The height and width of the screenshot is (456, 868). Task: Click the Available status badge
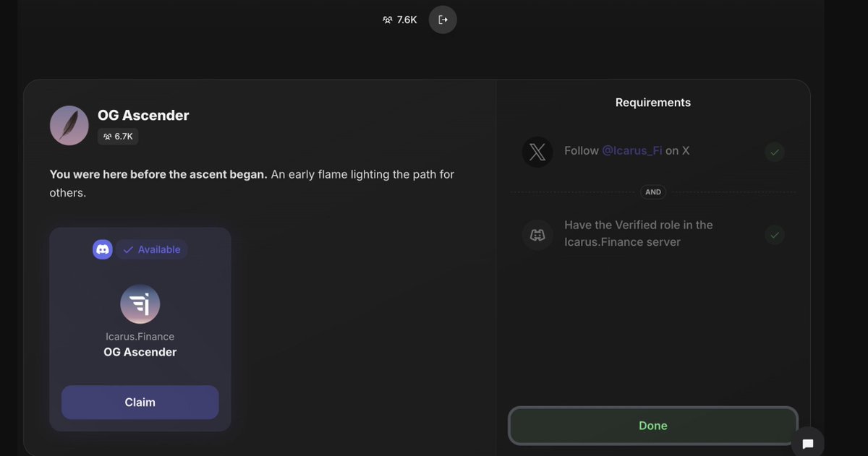coord(152,249)
